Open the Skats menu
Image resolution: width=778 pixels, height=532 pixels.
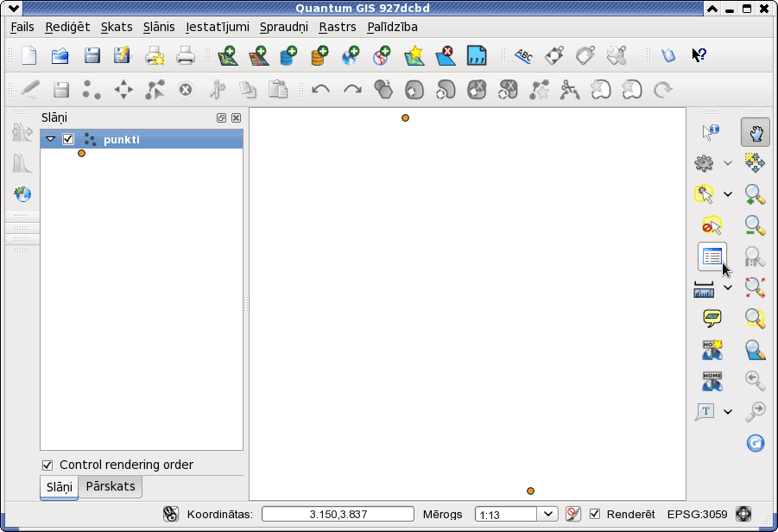(117, 27)
